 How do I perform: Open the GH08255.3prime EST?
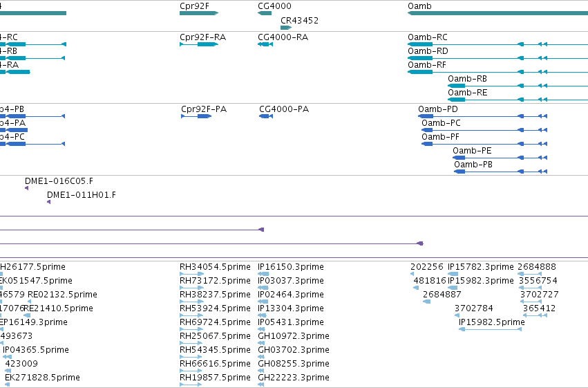click(x=261, y=371)
